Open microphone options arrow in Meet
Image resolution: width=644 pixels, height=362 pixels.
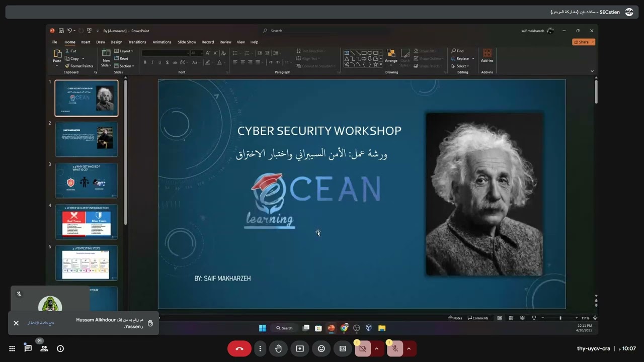409,348
